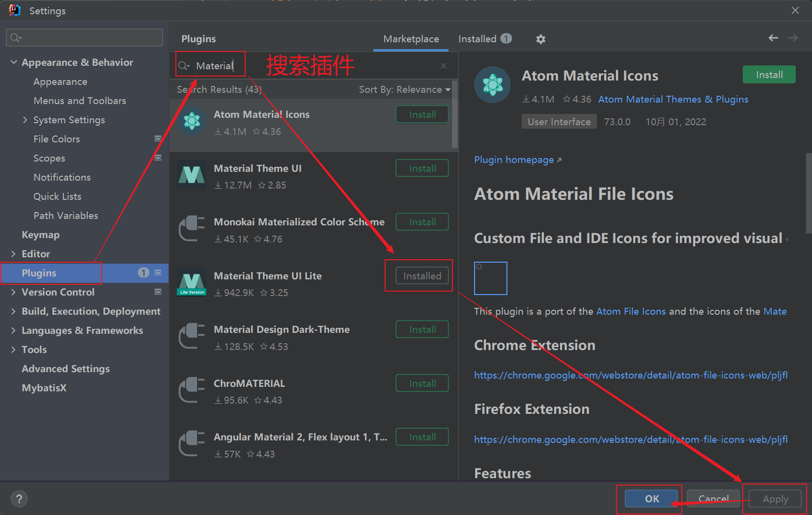Screen dimensions: 812x515
Task: Click the Version Control project-level icon
Action: coord(158,292)
